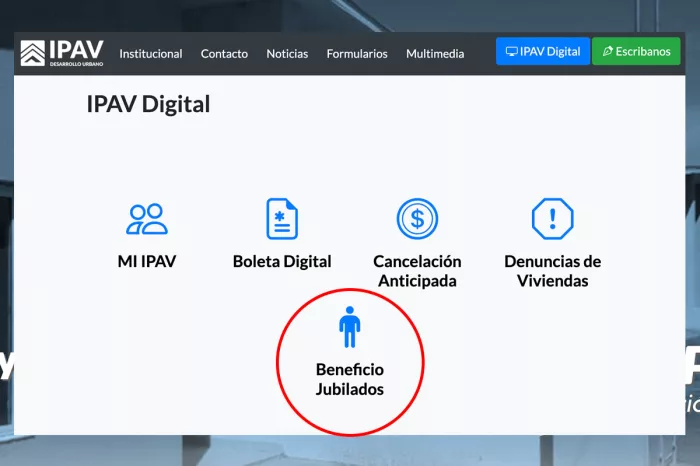
Task: Open the Boleta Digital text link
Action: pos(282,262)
